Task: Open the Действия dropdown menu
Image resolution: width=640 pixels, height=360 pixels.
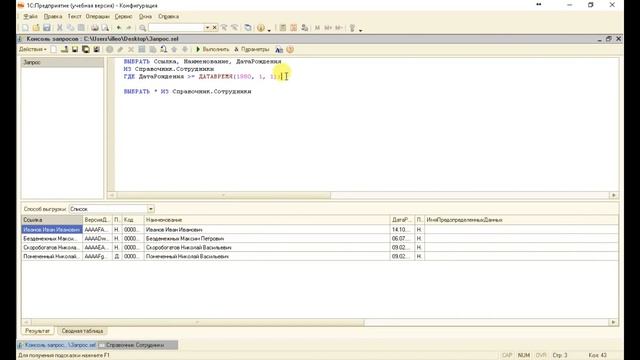Action: pos(33,49)
